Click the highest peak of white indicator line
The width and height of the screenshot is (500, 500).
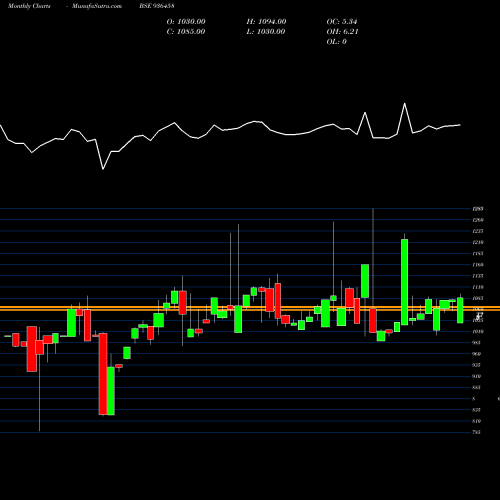(405, 104)
